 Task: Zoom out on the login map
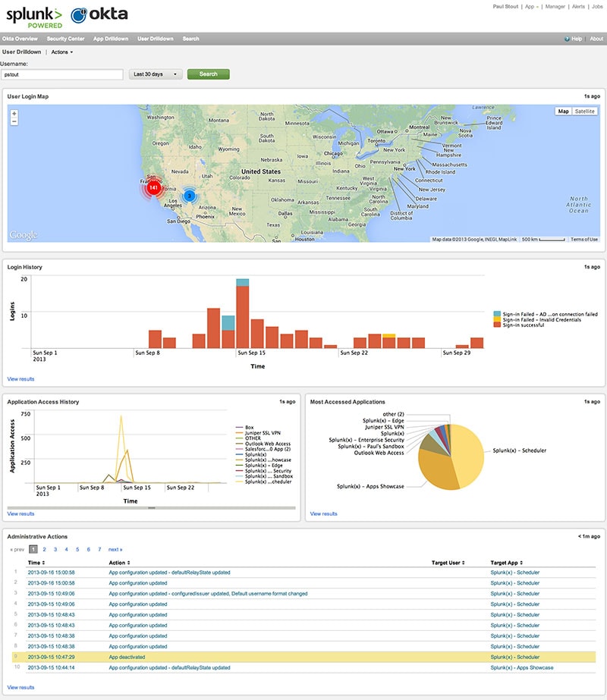[x=14, y=121]
